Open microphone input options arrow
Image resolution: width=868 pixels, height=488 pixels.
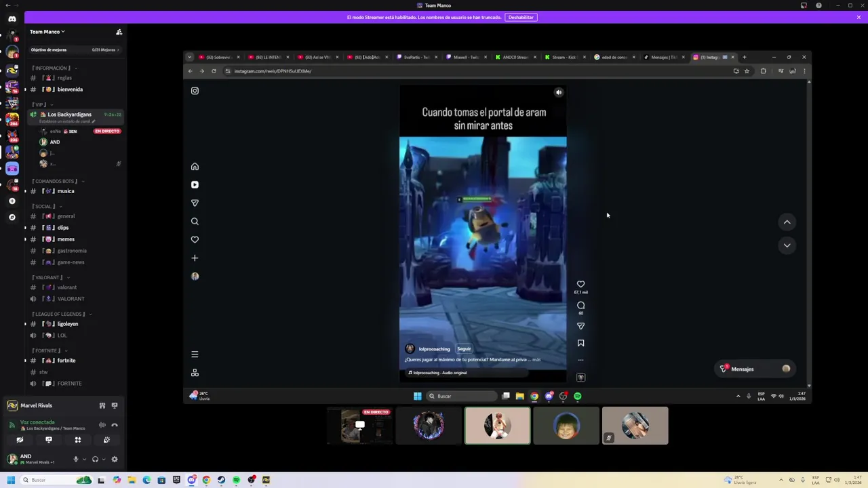(84, 460)
